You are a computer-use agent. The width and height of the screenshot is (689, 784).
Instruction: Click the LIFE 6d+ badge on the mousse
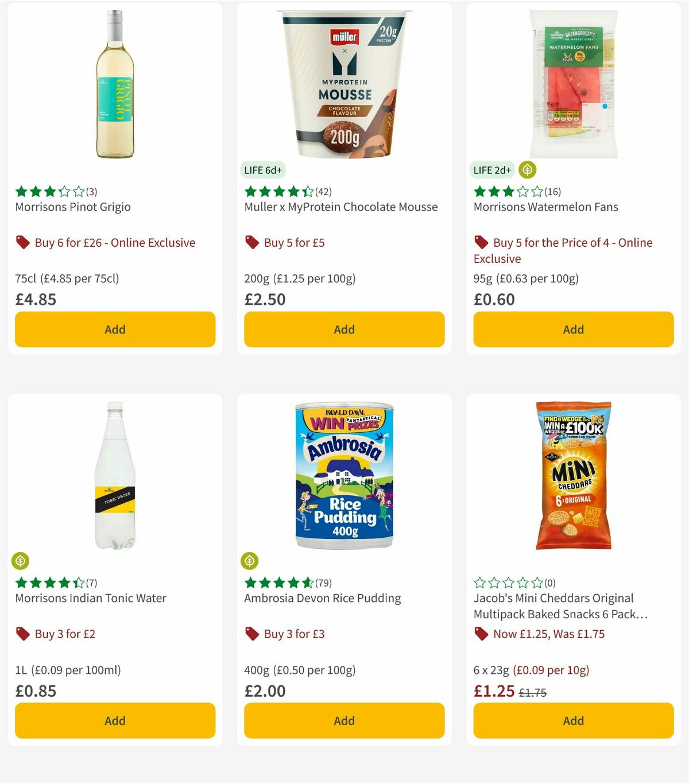click(x=264, y=170)
